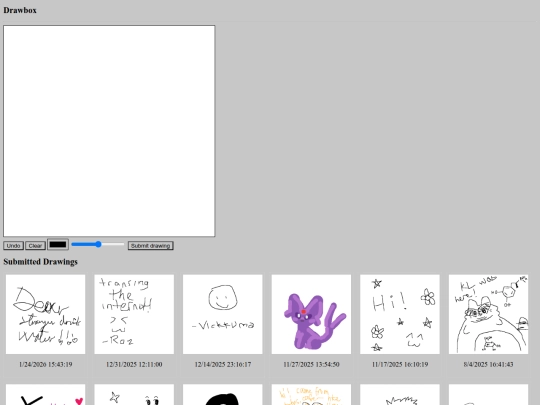Select timestamp text 8/4/2025 16:41:43
The width and height of the screenshot is (540, 405).
pyautogui.click(x=488, y=364)
